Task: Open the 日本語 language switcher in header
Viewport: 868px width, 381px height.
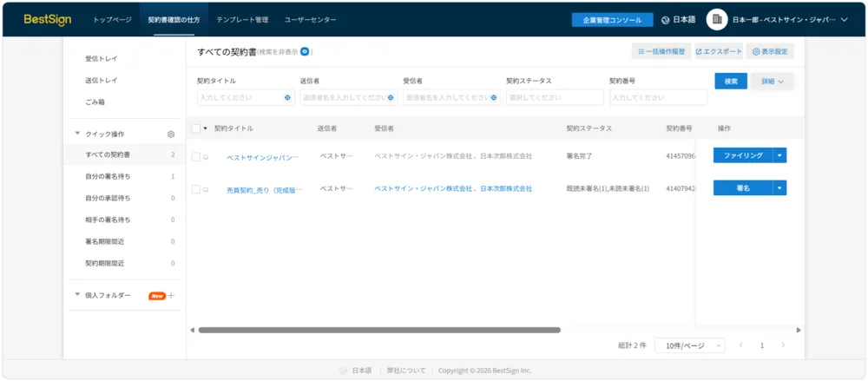Action: click(680, 19)
